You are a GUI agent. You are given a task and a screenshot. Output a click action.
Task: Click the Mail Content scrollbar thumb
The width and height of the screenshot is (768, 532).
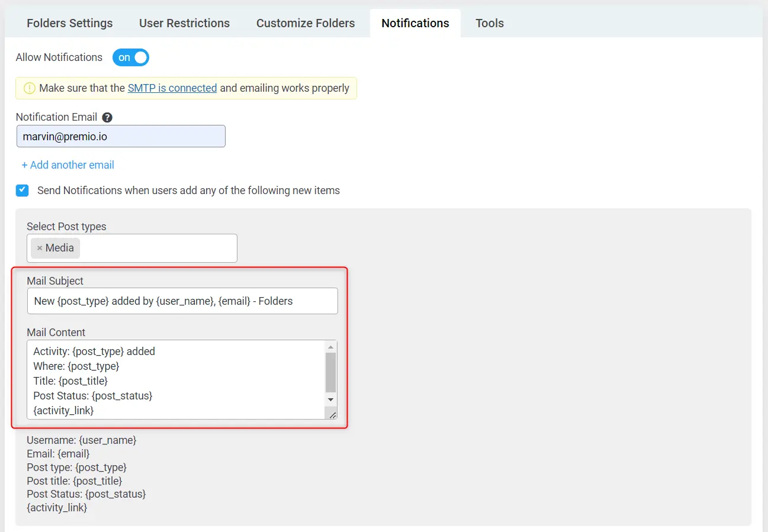330,372
